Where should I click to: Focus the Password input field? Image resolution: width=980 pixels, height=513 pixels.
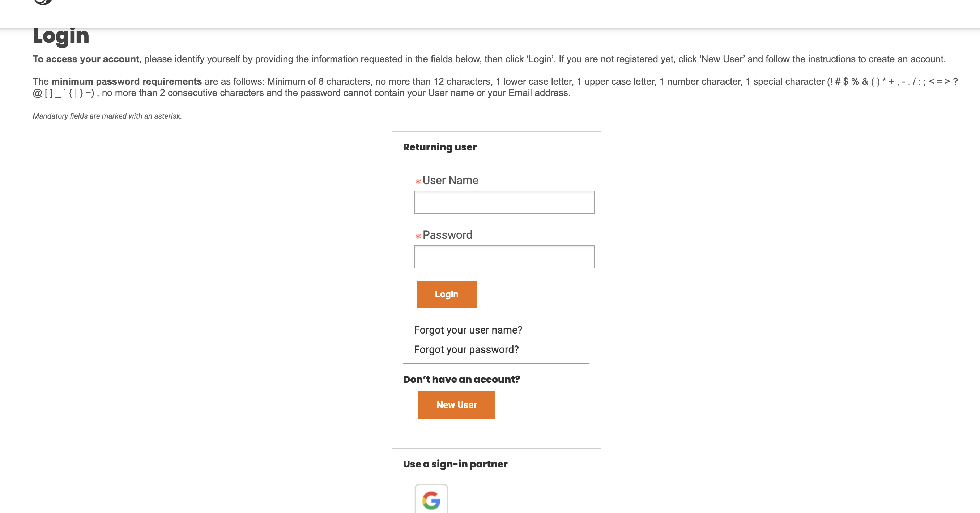coord(504,257)
